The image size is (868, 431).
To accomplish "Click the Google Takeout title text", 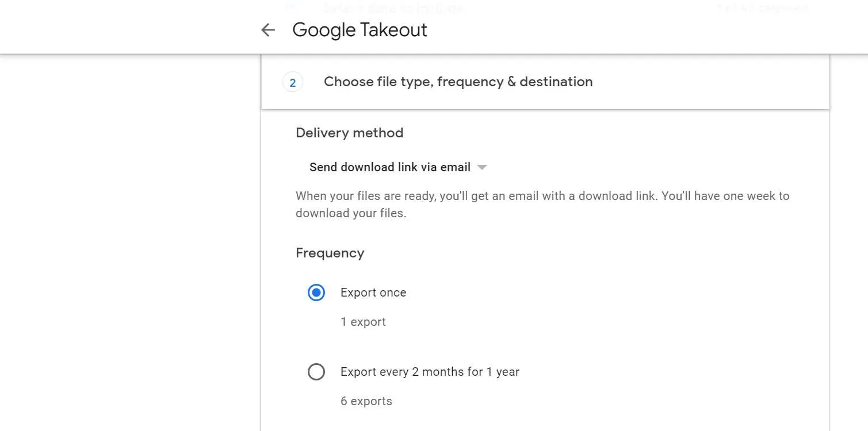I will [x=360, y=30].
